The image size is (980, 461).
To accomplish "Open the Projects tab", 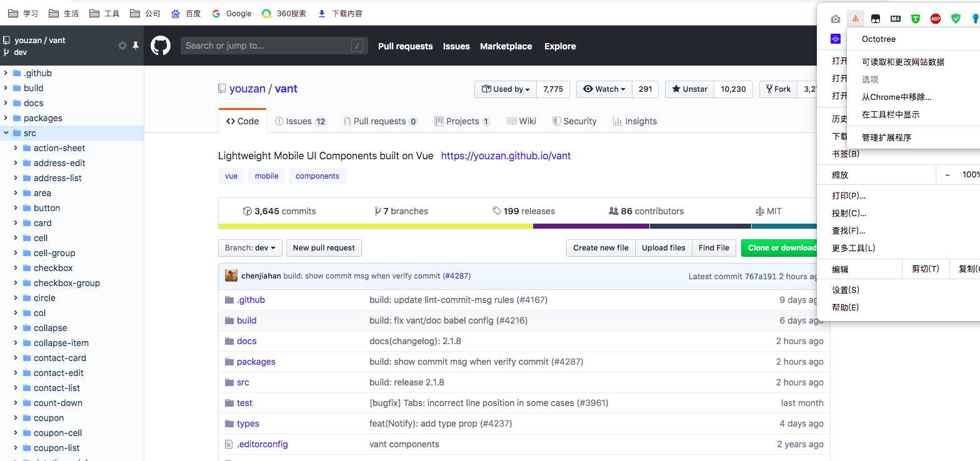I will point(462,121).
